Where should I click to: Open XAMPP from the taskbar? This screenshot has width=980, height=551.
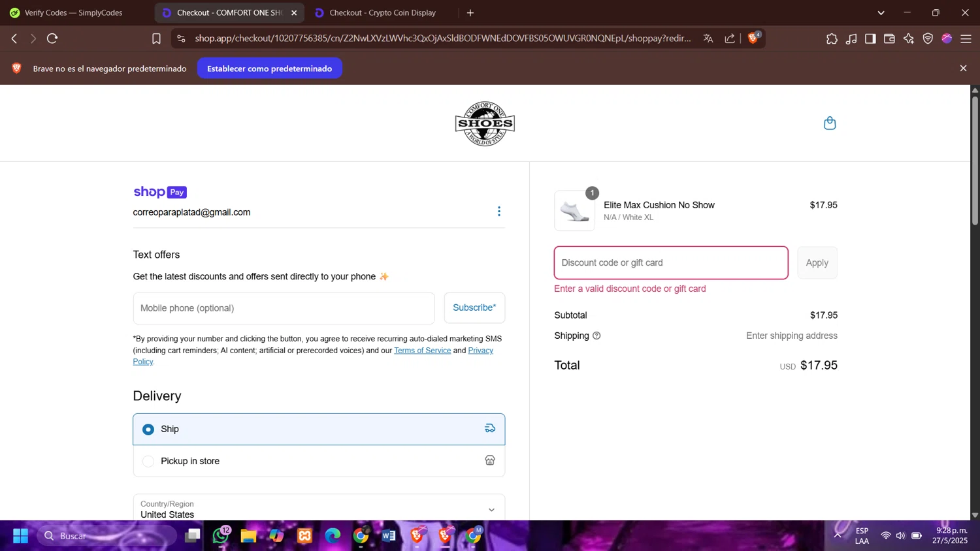click(305, 536)
